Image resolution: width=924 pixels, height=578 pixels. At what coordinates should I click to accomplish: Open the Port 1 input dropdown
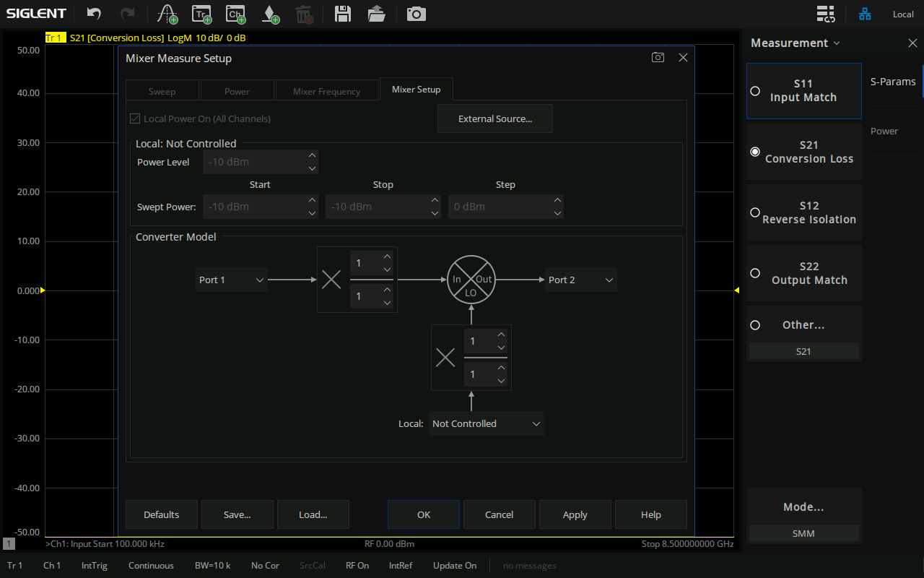(x=231, y=280)
